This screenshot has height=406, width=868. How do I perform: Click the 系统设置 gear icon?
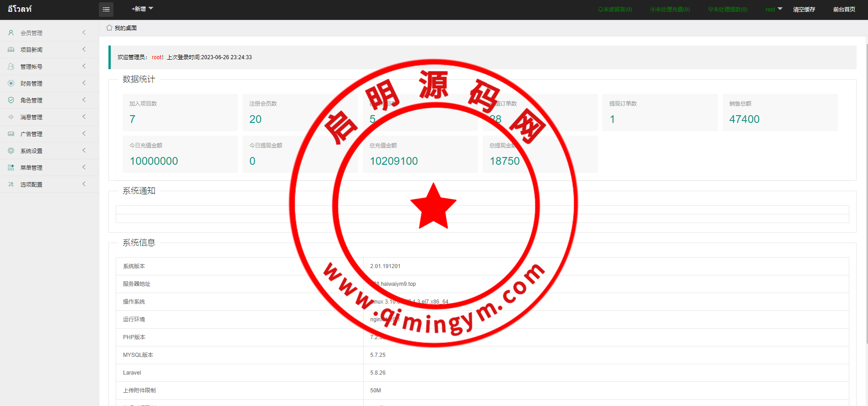pyautogui.click(x=11, y=151)
